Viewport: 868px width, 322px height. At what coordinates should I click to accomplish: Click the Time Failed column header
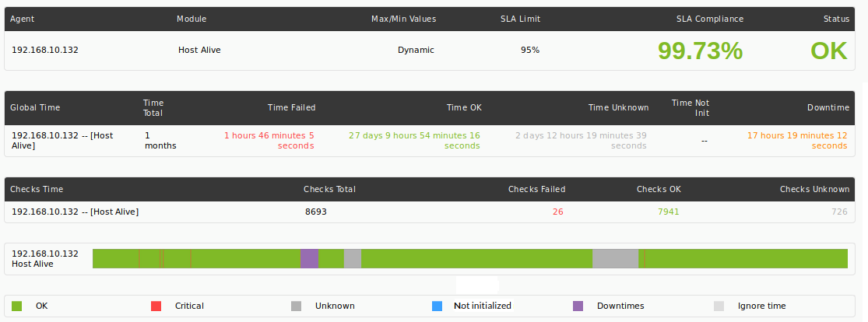click(291, 107)
